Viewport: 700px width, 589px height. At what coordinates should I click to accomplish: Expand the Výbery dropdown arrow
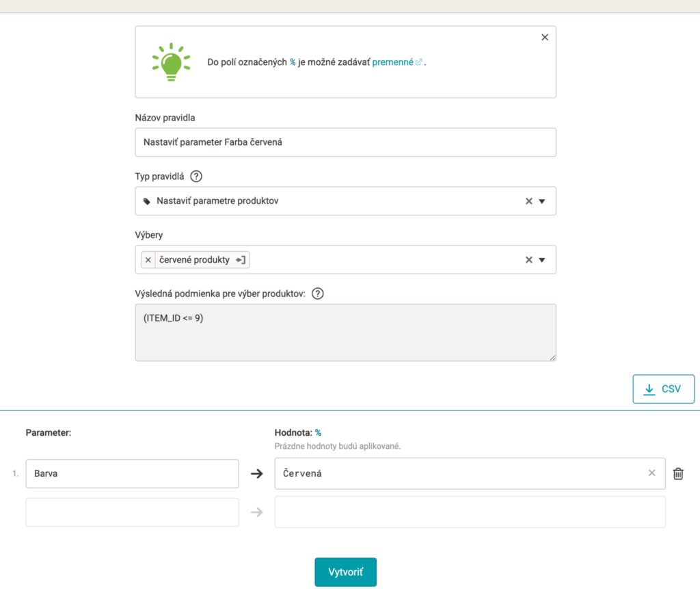point(542,260)
